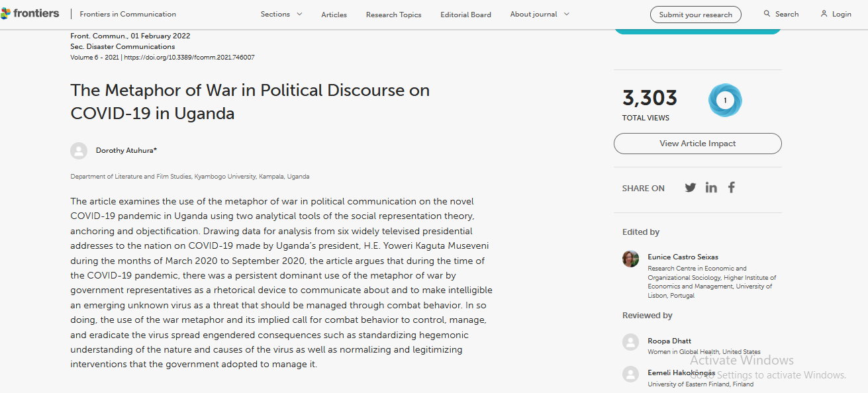Go to the Editorial Board page
The width and height of the screenshot is (868, 393).
(466, 15)
